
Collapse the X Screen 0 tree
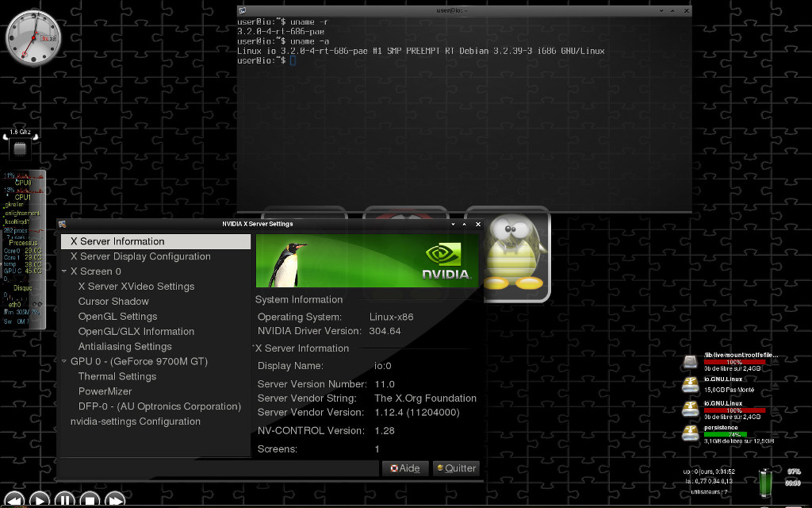(64, 271)
